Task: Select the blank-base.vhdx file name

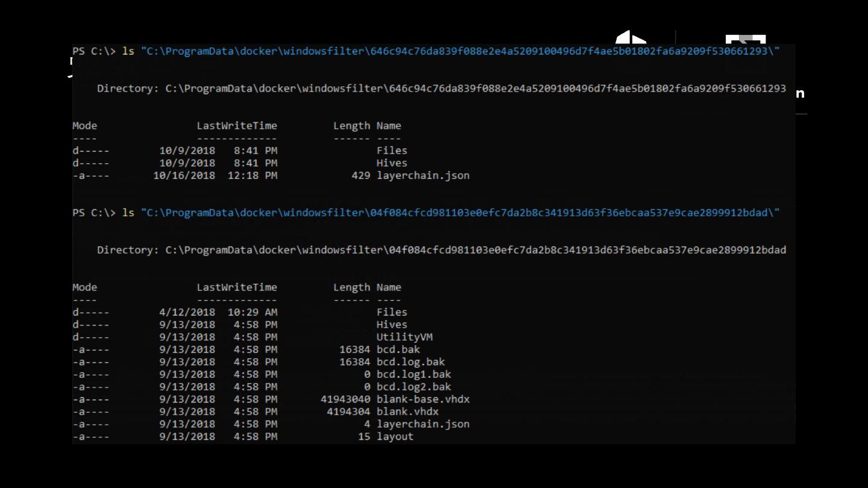Action: tap(423, 399)
